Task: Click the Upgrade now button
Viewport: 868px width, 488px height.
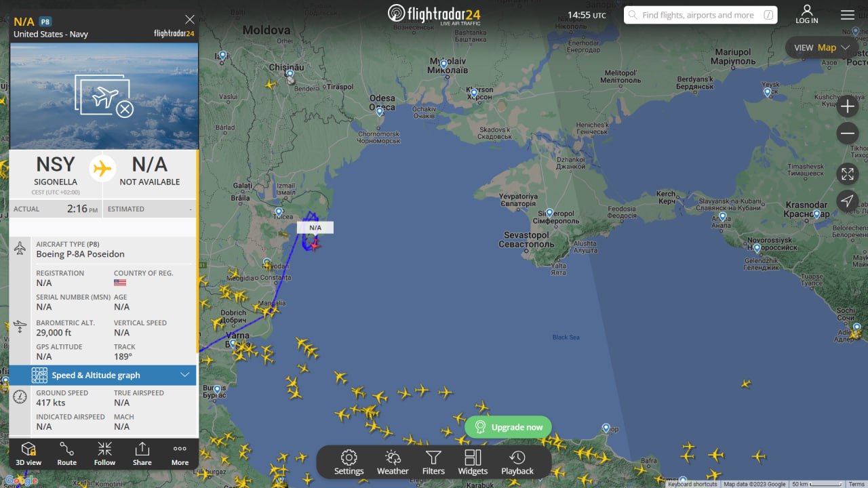Action: 508,427
